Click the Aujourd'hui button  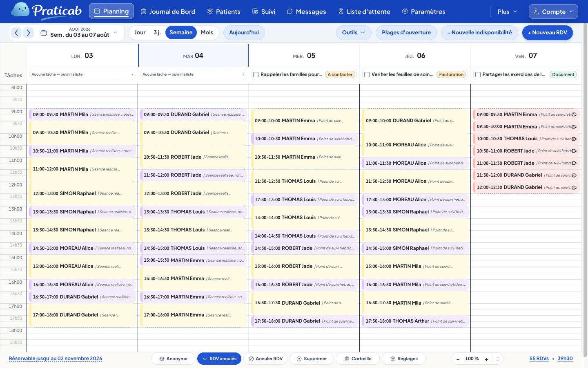click(x=244, y=33)
